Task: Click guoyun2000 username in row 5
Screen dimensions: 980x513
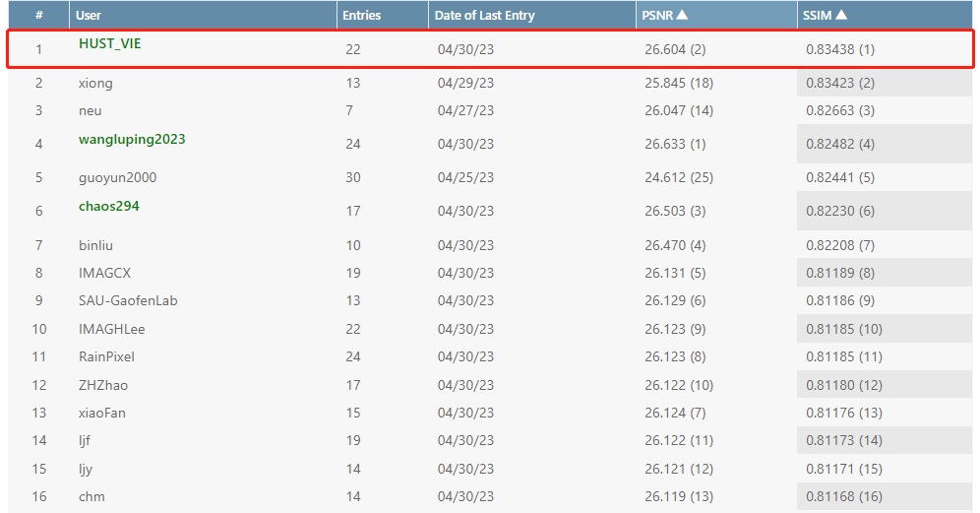Action: point(117,177)
